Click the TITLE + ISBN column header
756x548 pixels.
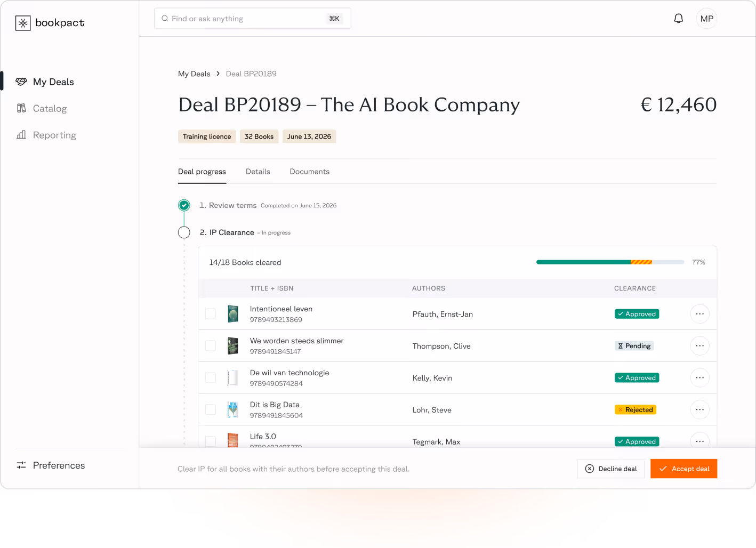pos(272,288)
